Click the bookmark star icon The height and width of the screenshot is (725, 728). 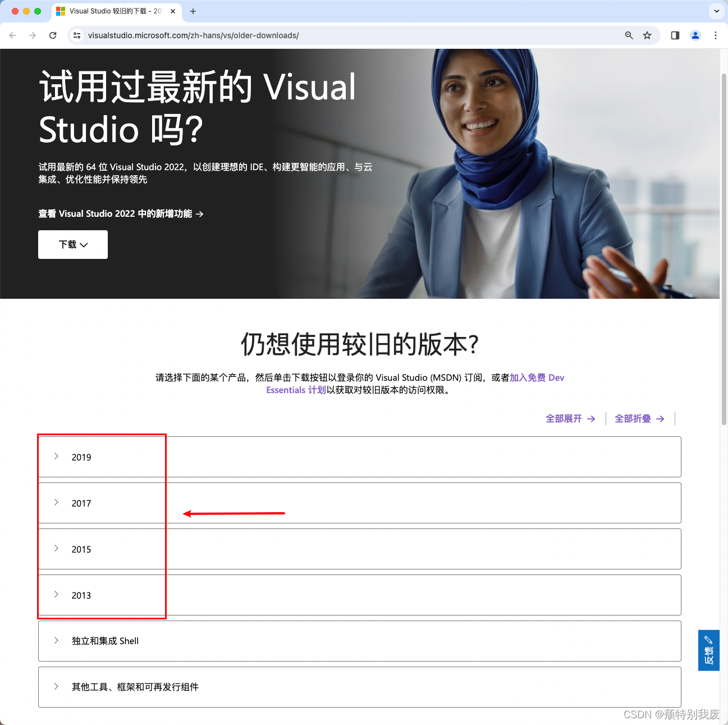(647, 35)
